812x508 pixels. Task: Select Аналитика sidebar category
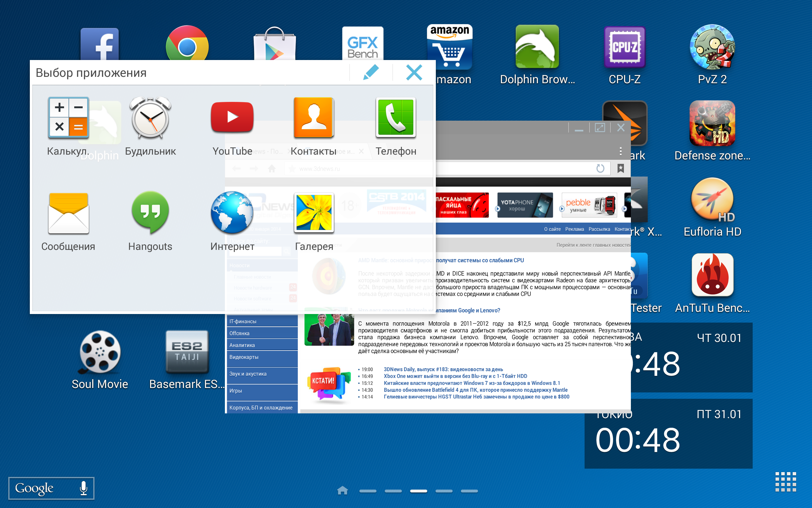point(262,345)
